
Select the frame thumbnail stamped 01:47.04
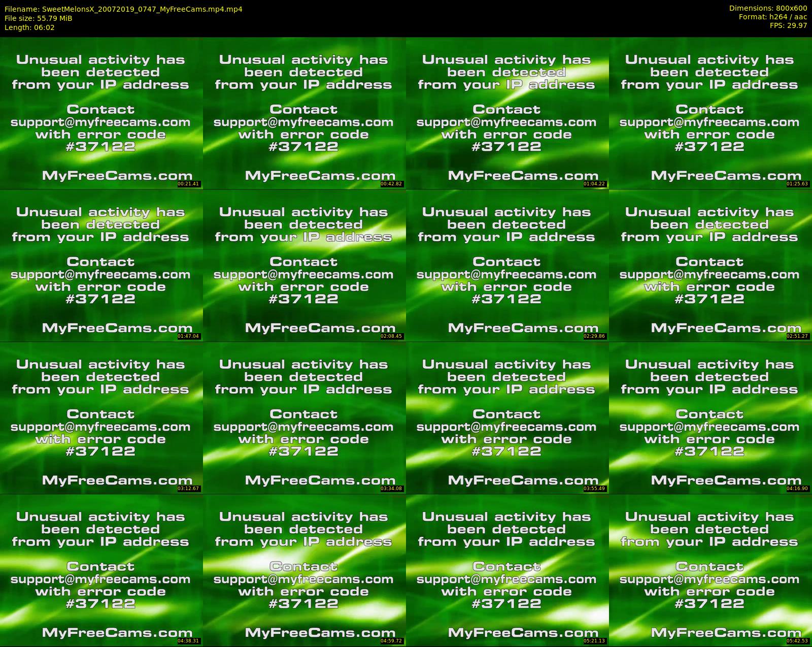click(101, 265)
